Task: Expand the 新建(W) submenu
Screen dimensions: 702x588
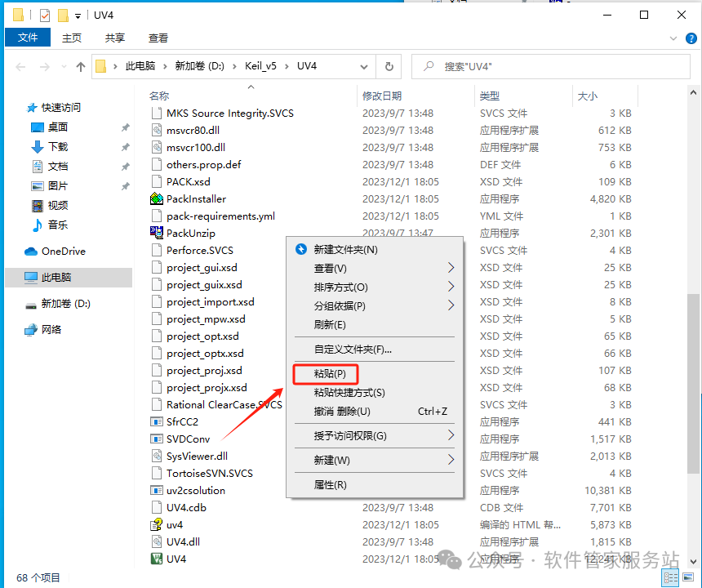Action: pos(451,460)
